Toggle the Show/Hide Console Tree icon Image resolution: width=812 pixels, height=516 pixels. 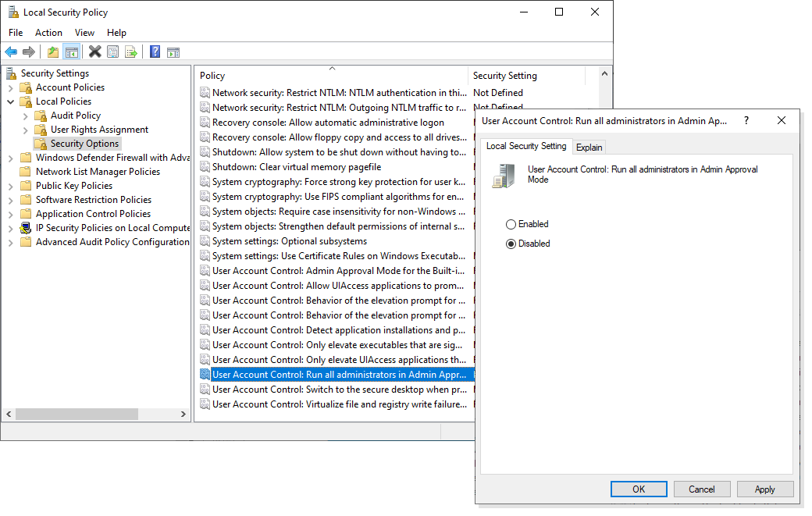click(72, 52)
